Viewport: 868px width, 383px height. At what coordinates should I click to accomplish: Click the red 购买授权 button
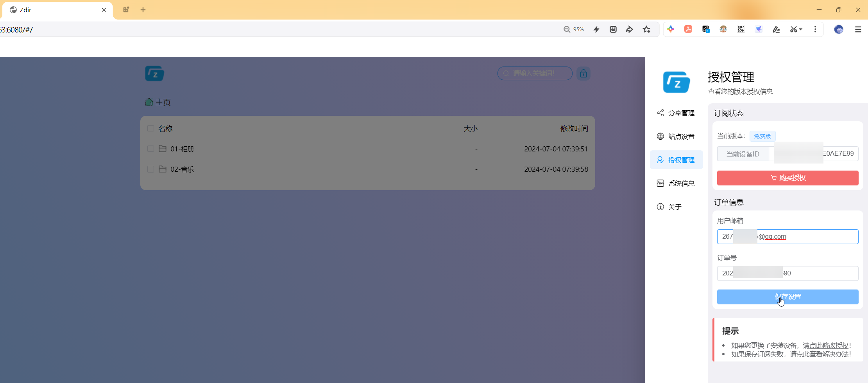787,178
